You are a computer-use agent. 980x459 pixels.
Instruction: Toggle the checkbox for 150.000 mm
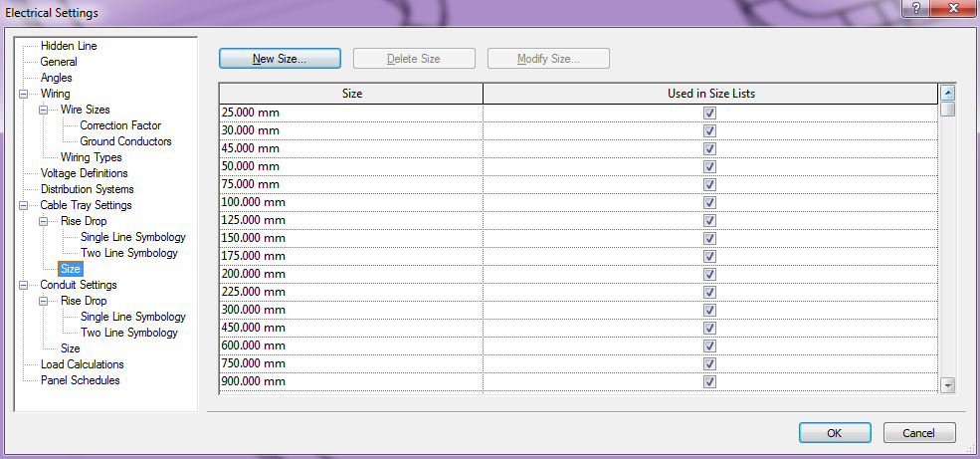709,238
